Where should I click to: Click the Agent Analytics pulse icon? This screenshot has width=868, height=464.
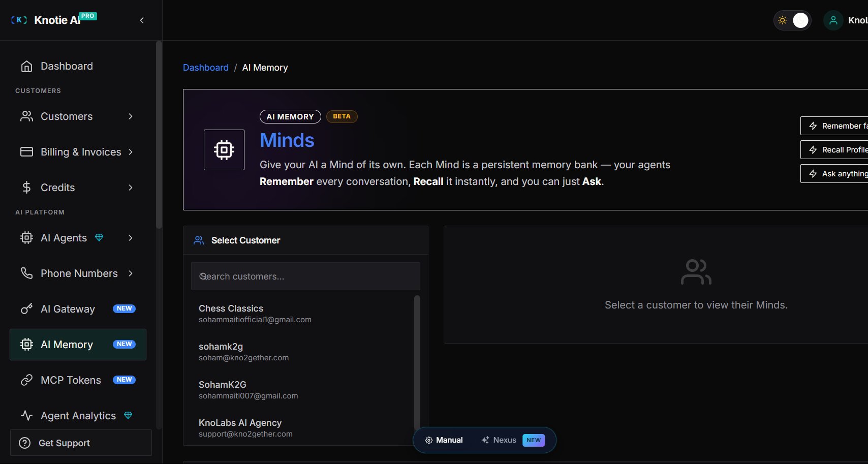(x=26, y=416)
